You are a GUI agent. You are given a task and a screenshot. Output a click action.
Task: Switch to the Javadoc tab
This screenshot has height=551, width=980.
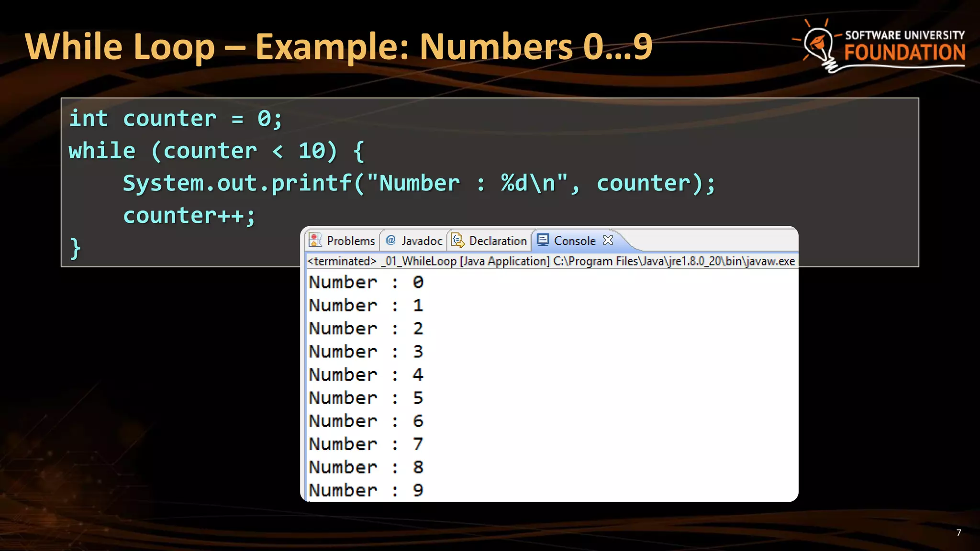(422, 241)
